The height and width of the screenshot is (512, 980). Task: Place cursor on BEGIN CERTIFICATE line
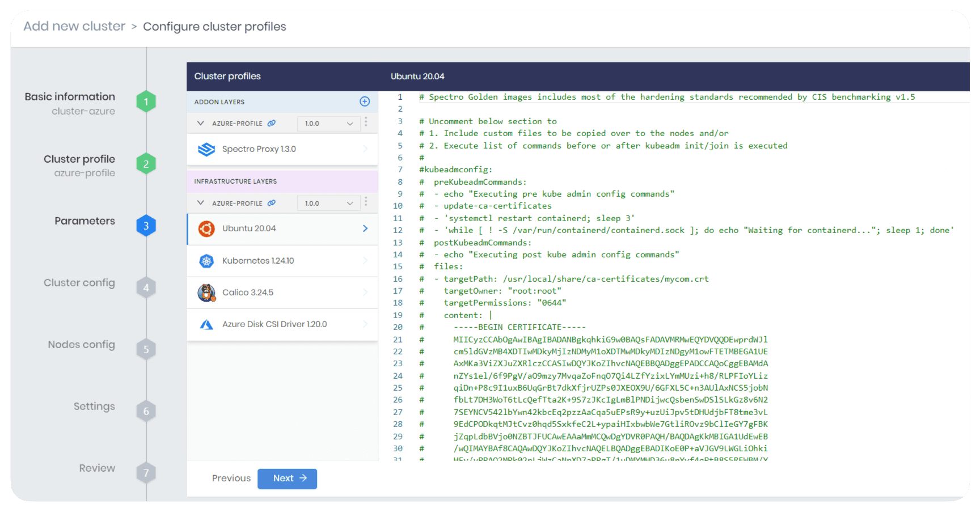[502, 327]
